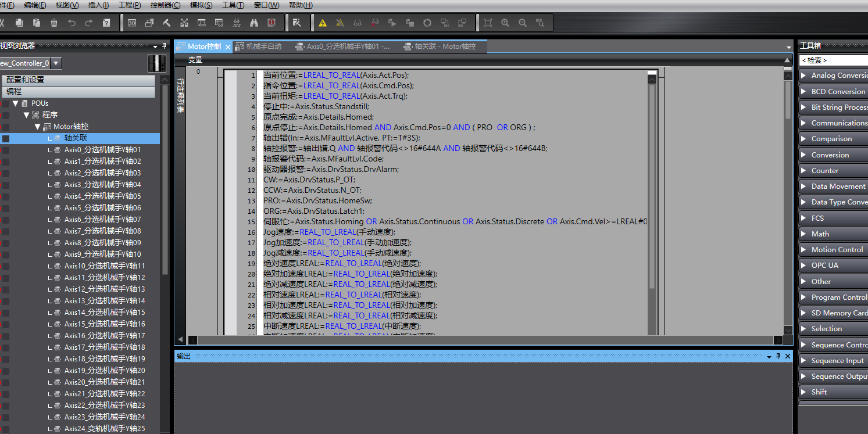Toggle the square box beside 轴关联 row
This screenshot has width=868, height=434.
[x=5, y=138]
